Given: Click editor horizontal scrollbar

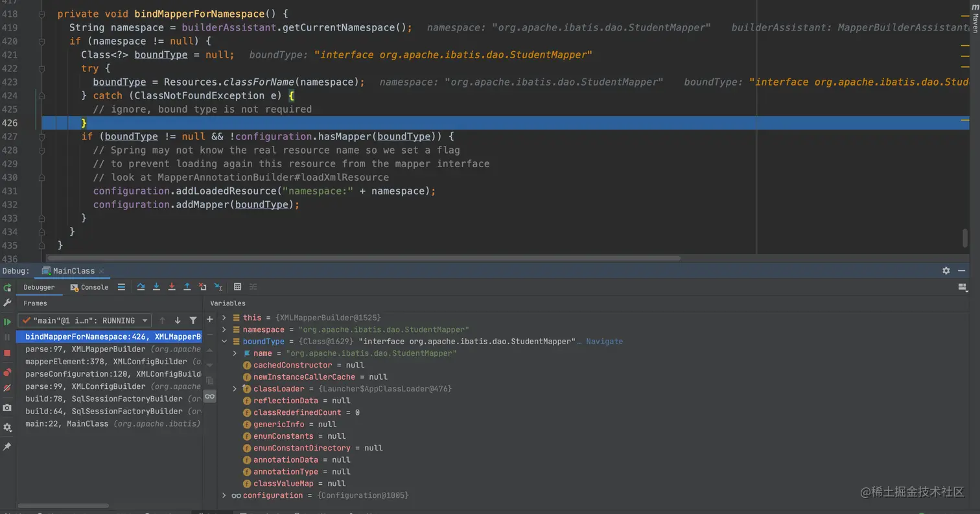Looking at the screenshot, I should 363,258.
